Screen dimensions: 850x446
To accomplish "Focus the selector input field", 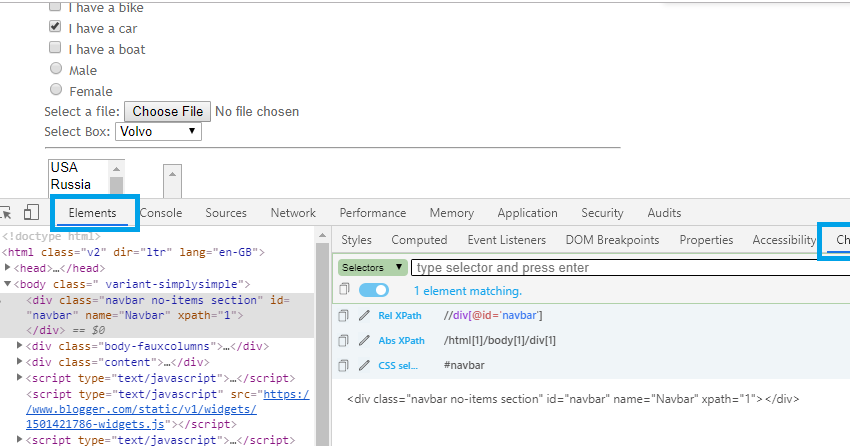I will (630, 268).
